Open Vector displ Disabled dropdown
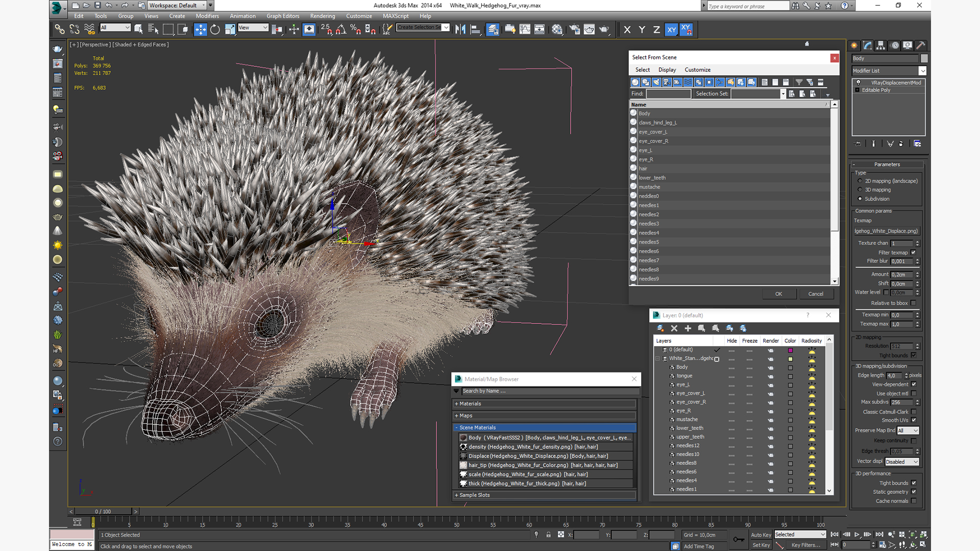 (x=902, y=462)
